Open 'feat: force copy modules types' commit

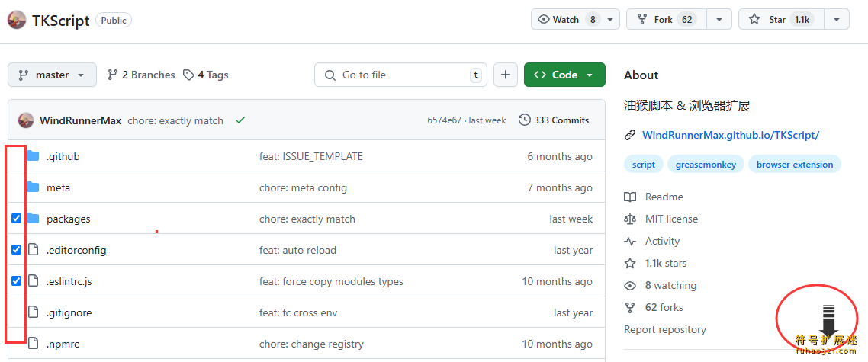point(331,282)
